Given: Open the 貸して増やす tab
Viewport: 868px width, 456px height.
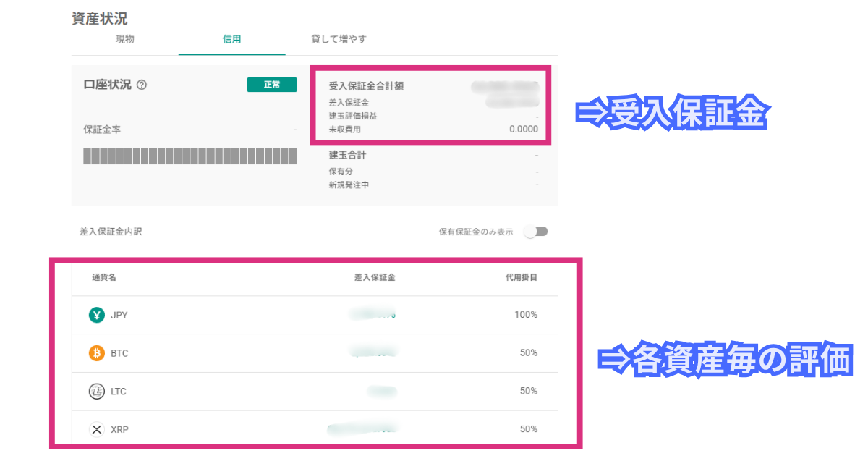Looking at the screenshot, I should 339,39.
